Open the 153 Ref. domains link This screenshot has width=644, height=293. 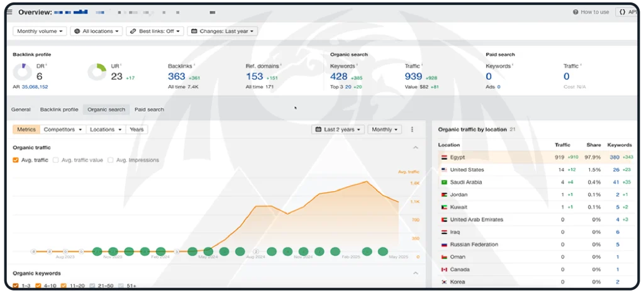[x=254, y=76]
